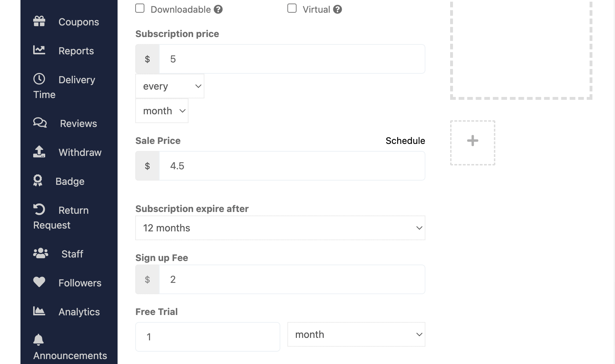This screenshot has height=364, width=615.
Task: Click the Downloadable help question mark
Action: pyautogui.click(x=218, y=10)
